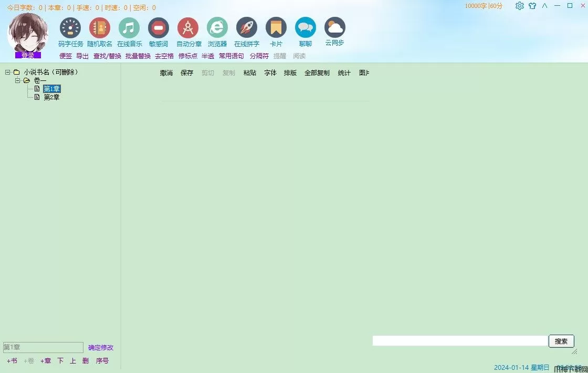Focus the chapter name input field
Image resolution: width=588 pixels, height=373 pixels.
click(43, 347)
